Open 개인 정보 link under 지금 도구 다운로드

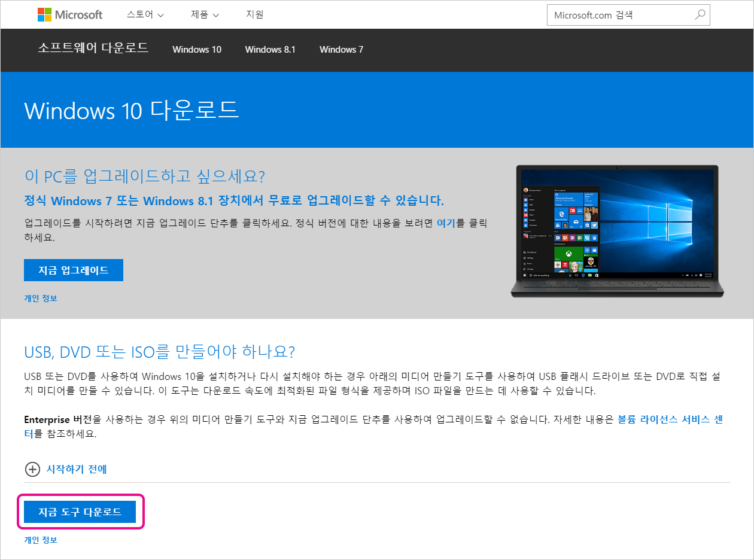(41, 540)
